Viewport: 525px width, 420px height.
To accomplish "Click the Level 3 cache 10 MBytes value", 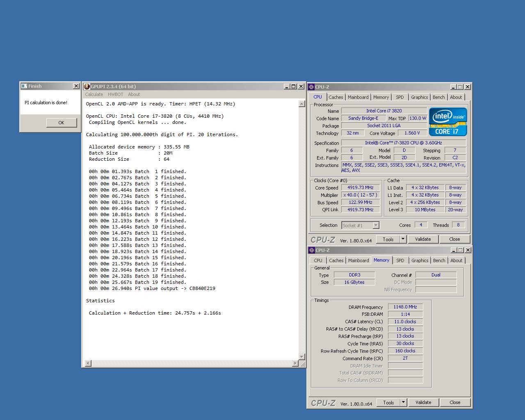I will 425,210.
